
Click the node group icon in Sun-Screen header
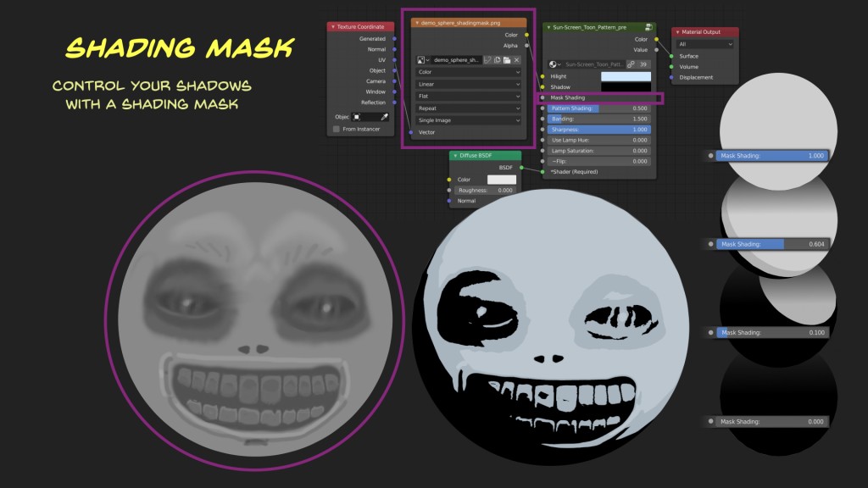(x=648, y=27)
